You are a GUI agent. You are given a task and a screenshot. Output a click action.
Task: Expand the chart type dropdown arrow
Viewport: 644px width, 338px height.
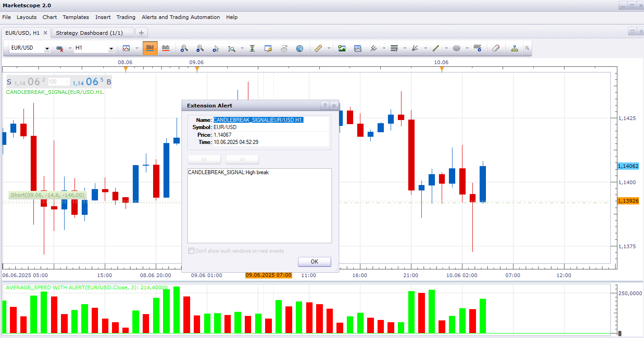137,48
